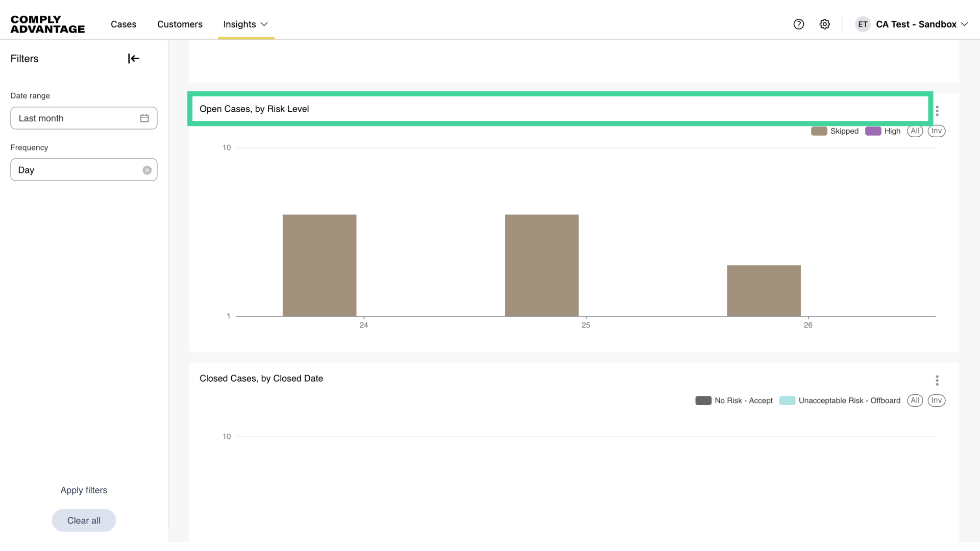The width and height of the screenshot is (980, 551).
Task: Go to the Cases tab
Action: point(124,24)
